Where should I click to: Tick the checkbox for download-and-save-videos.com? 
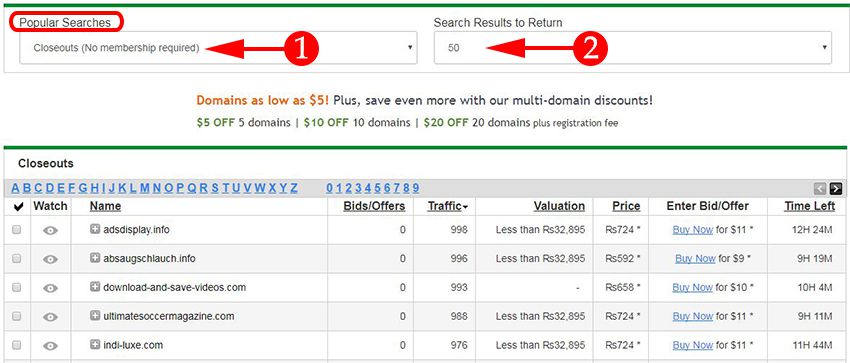[x=17, y=287]
